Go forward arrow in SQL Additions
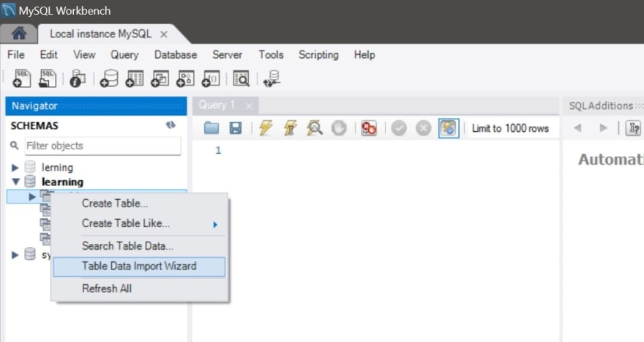 click(603, 128)
